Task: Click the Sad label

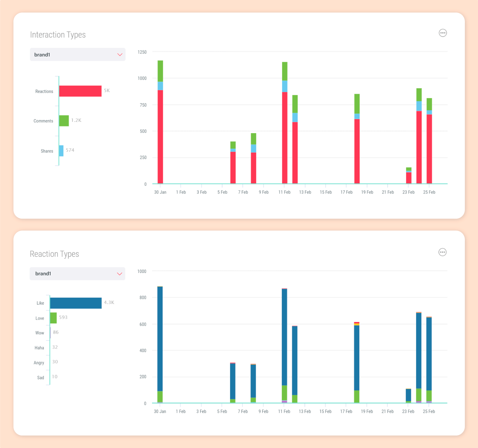Action: (41, 378)
